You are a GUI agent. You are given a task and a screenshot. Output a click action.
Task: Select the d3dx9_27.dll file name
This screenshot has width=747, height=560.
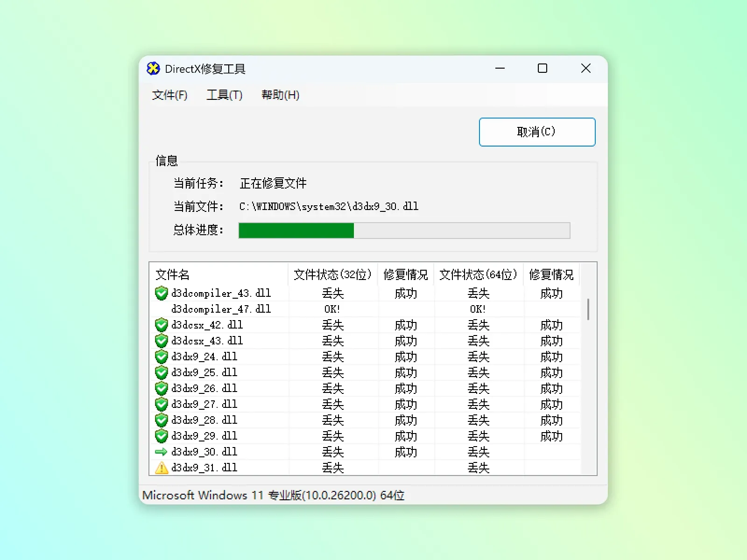coord(204,404)
